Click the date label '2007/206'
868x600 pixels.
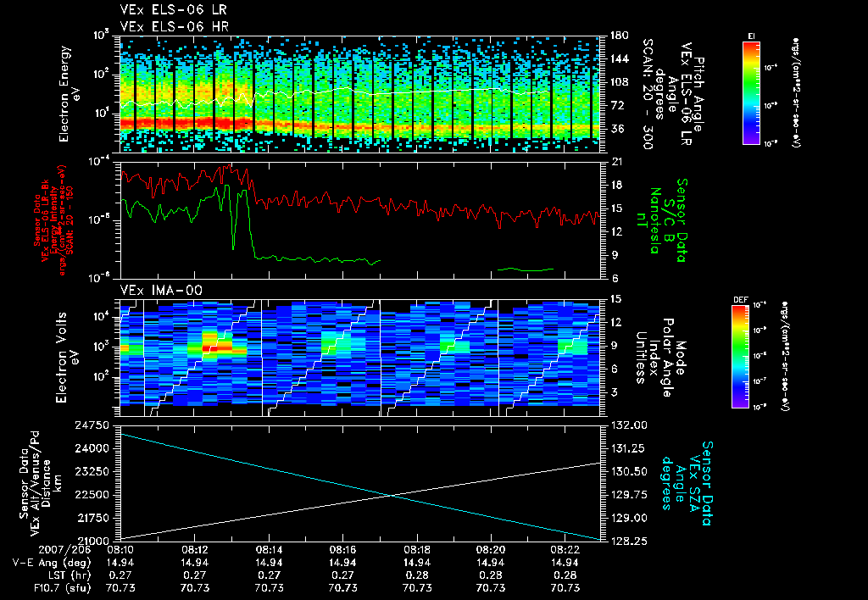[x=64, y=550]
